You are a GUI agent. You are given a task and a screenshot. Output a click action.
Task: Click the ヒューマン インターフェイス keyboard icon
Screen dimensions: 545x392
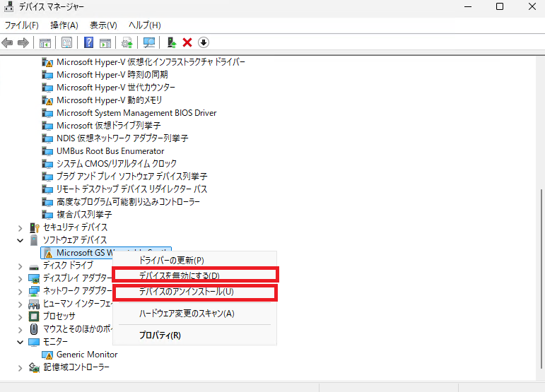click(34, 304)
